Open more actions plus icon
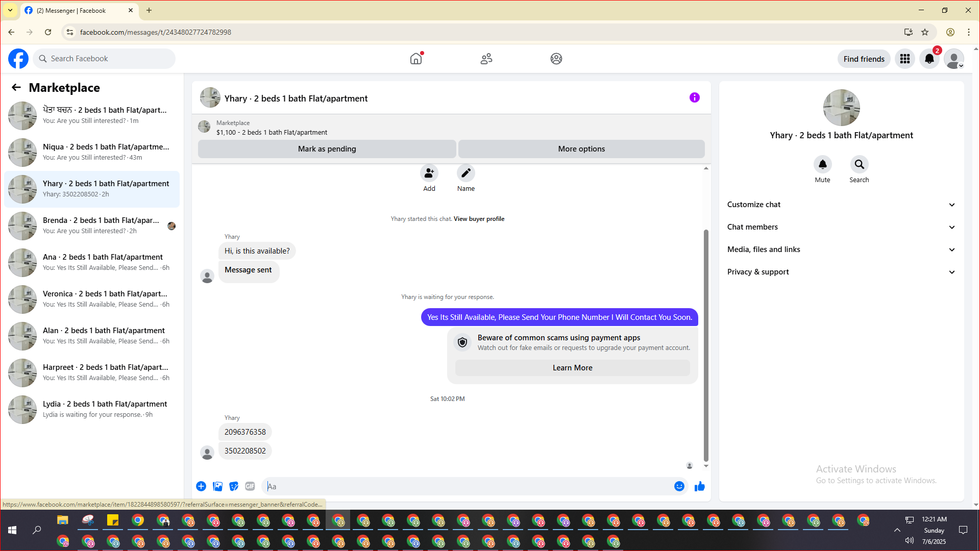Image resolution: width=980 pixels, height=551 pixels. click(201, 486)
